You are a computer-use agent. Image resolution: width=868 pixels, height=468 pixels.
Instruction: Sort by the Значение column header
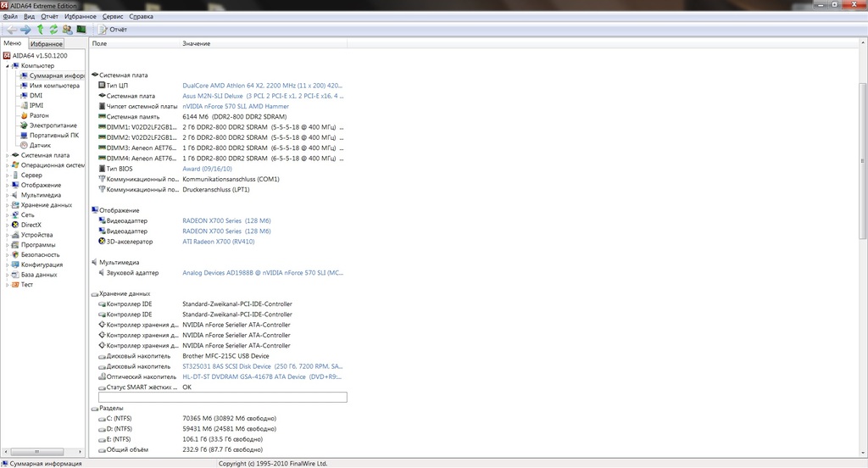(x=264, y=43)
